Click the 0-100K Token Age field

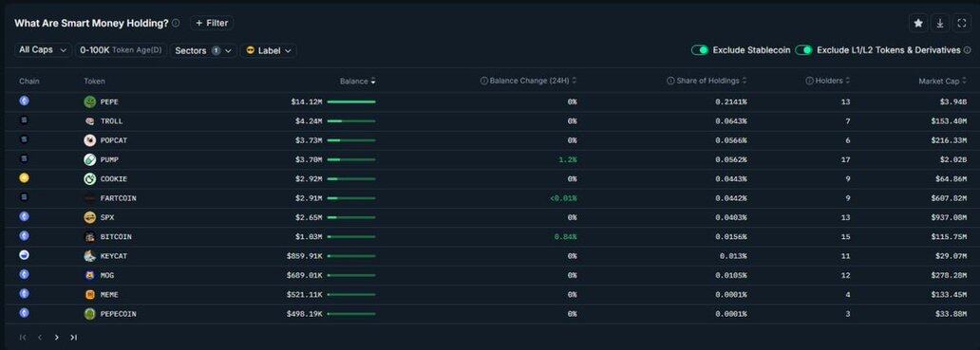coord(121,50)
